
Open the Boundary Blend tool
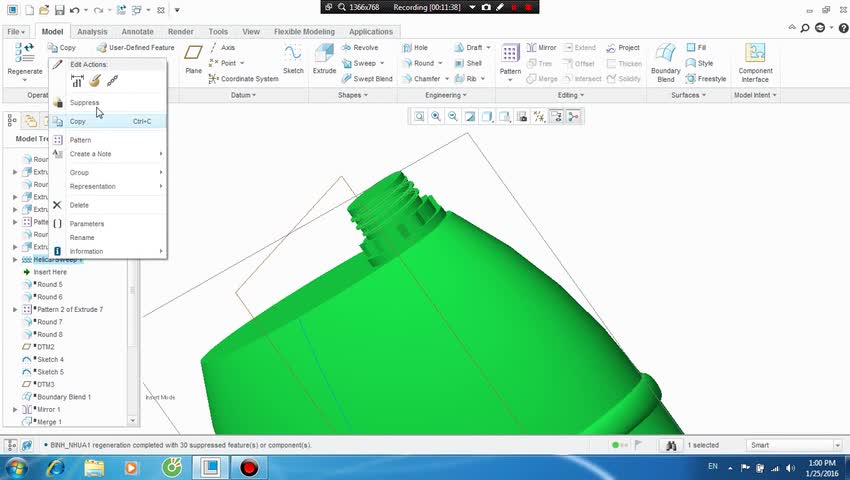[x=665, y=62]
